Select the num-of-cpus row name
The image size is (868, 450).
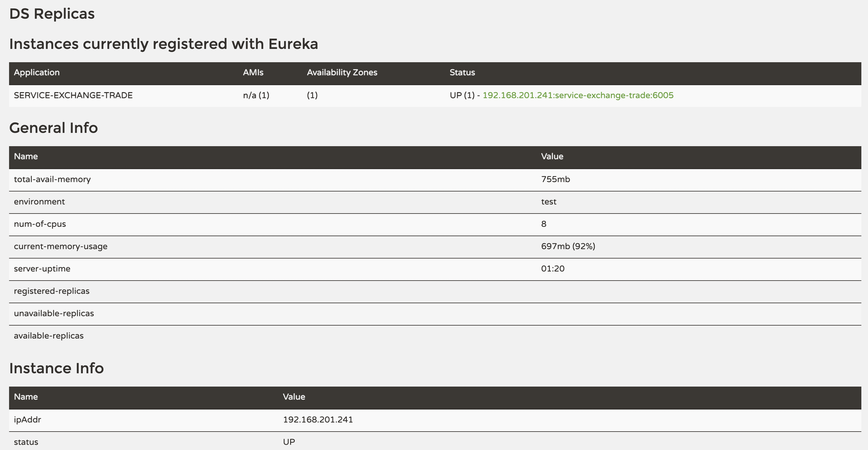(x=40, y=224)
